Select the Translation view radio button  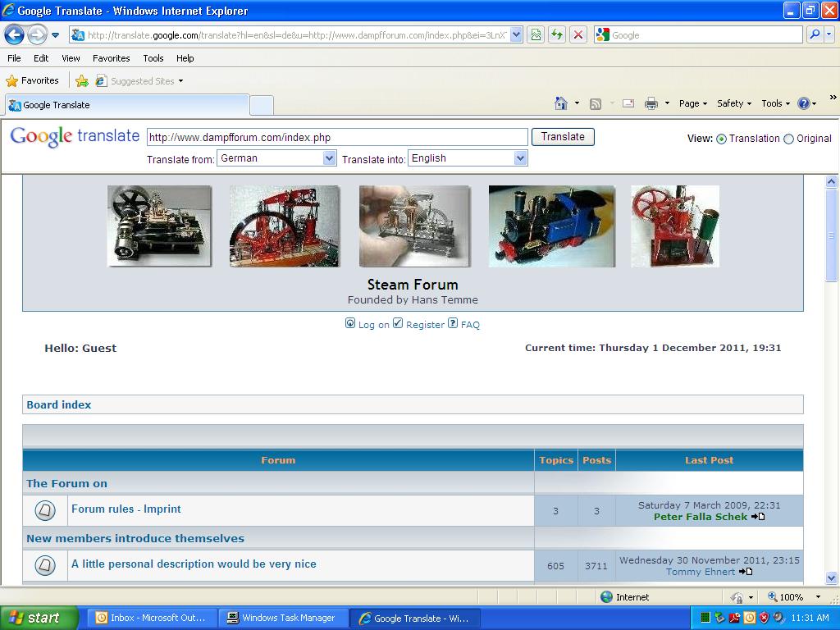click(x=721, y=139)
